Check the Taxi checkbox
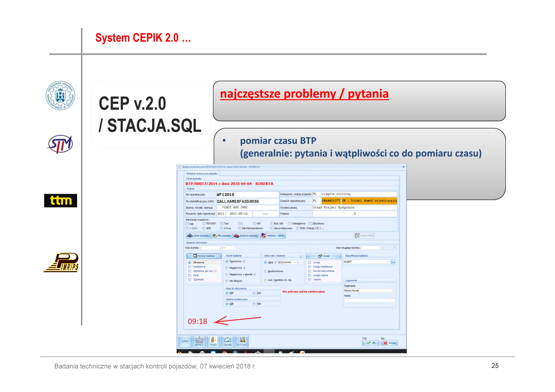This screenshot has height=392, width=555. (x=222, y=224)
